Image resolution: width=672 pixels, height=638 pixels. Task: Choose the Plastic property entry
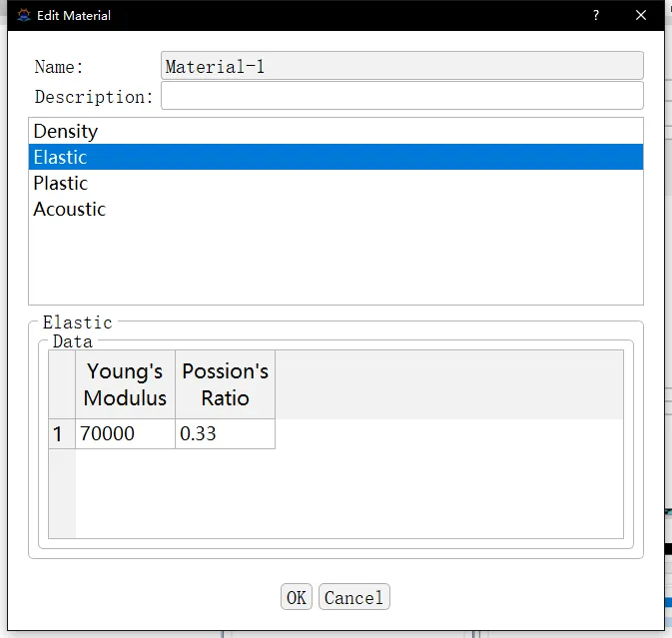[336, 183]
